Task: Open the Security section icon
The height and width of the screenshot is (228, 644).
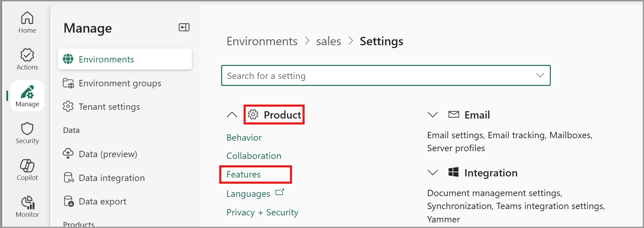Action: click(27, 129)
